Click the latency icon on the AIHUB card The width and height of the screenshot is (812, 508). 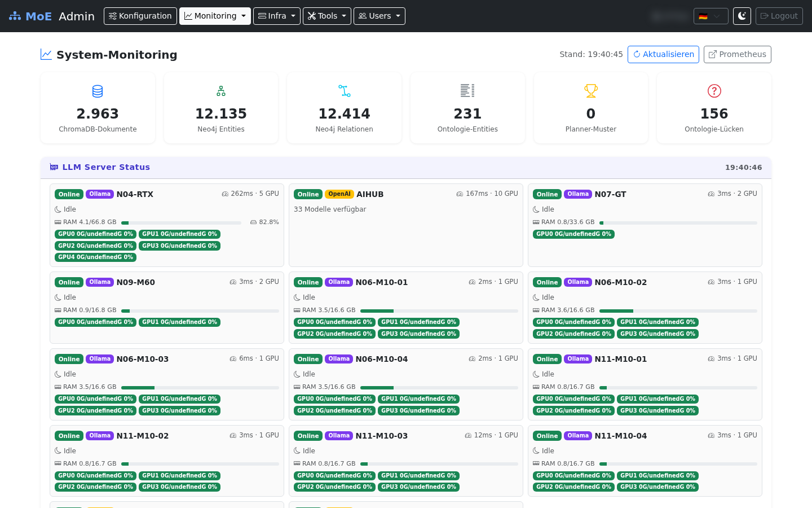pos(460,194)
